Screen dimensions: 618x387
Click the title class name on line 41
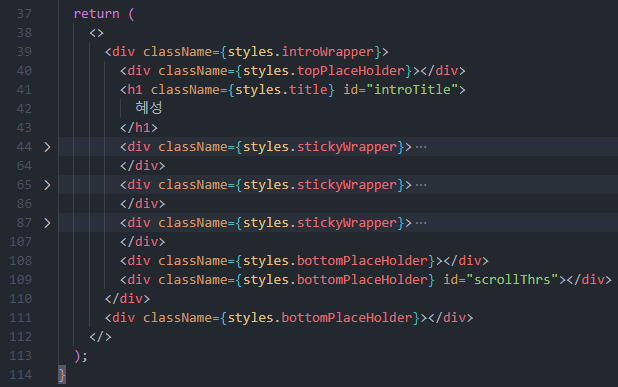308,90
